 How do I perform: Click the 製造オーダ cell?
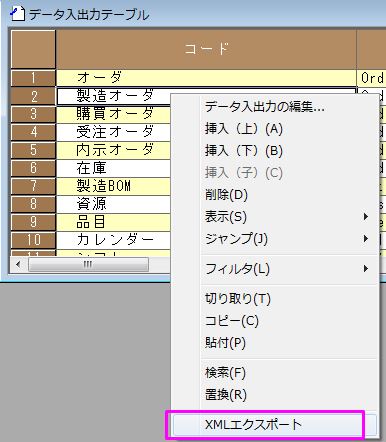pyautogui.click(x=113, y=96)
